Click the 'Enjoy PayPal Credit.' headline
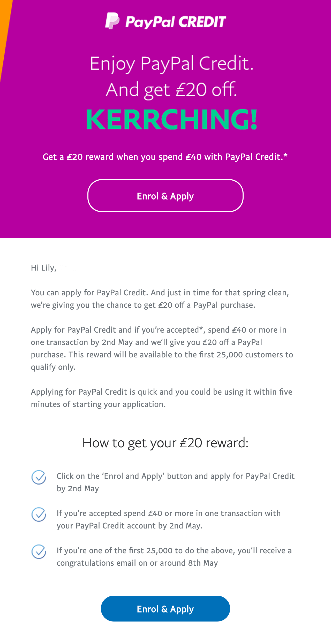Screen dimensions: 331x644 172,64
